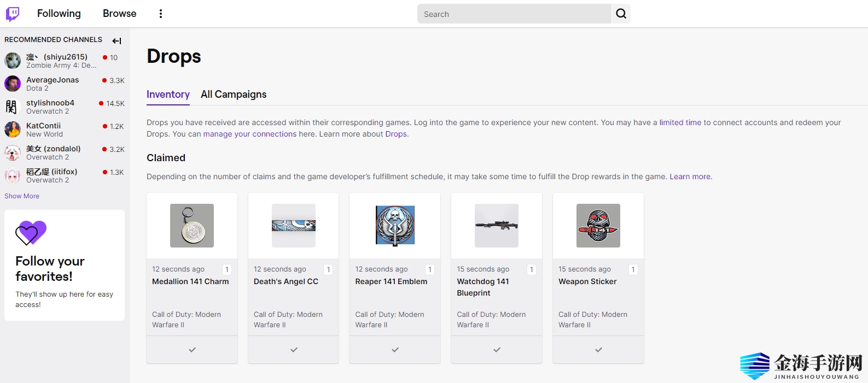
Task: Click Death's Angel CC title
Action: (x=286, y=281)
